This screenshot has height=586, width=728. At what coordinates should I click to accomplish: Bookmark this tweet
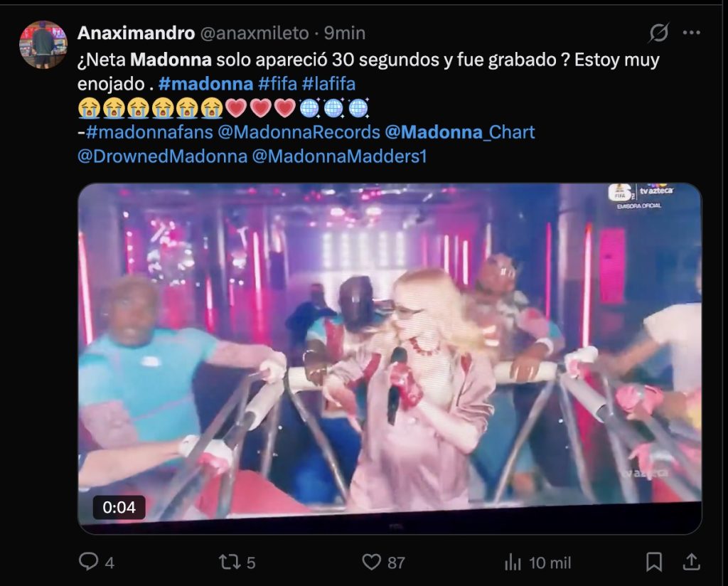[x=654, y=562]
